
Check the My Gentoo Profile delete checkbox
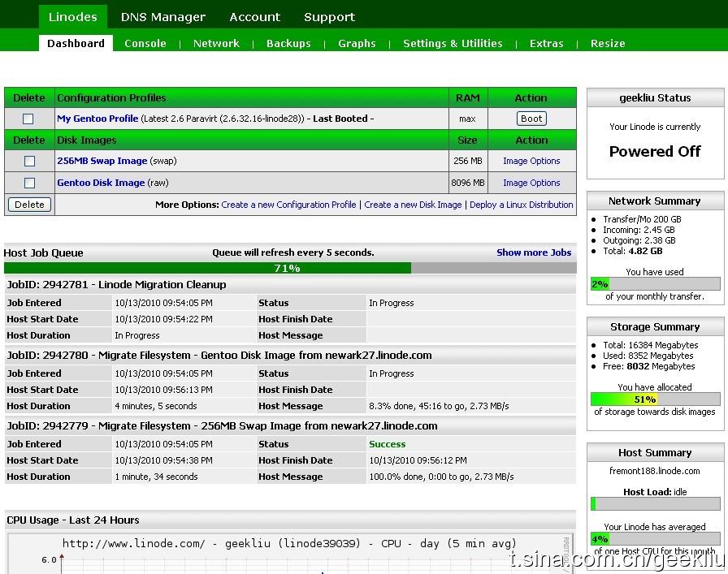pos(28,119)
